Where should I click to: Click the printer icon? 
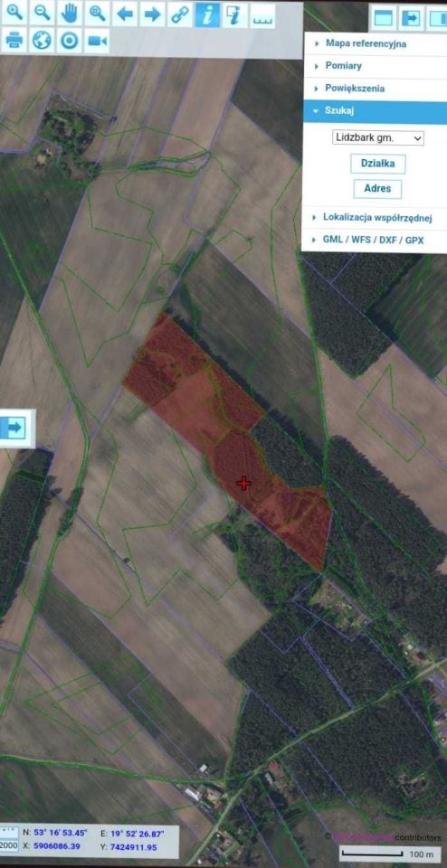coord(14,41)
